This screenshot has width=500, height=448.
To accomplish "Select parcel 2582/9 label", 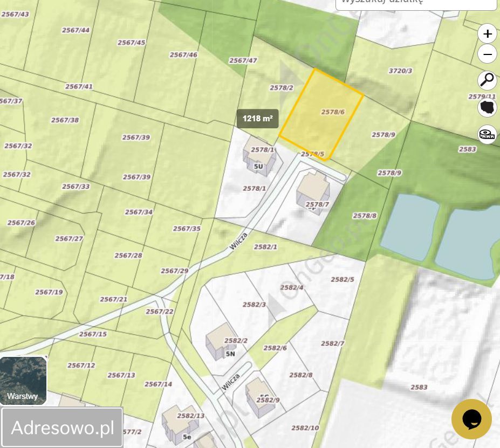I will [268, 400].
